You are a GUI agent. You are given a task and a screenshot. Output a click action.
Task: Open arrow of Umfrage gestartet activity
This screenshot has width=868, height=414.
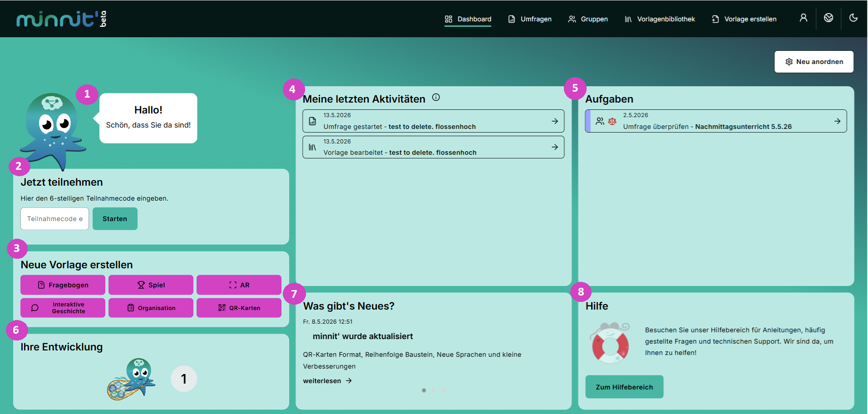(x=555, y=121)
